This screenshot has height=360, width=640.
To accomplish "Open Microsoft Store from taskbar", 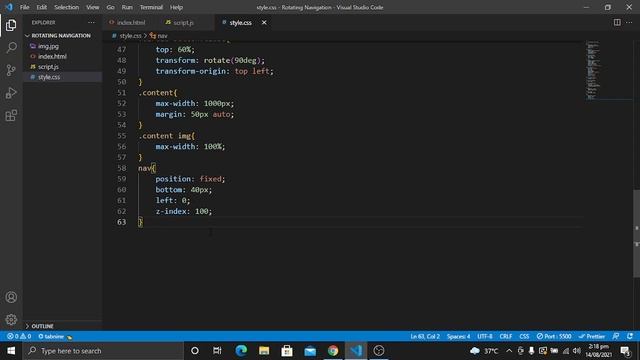I will (x=287, y=351).
